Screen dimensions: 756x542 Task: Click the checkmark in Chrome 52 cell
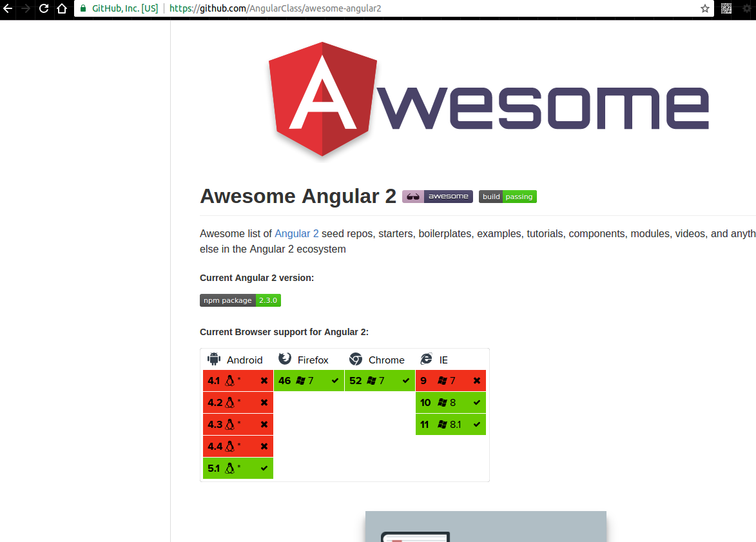(406, 380)
